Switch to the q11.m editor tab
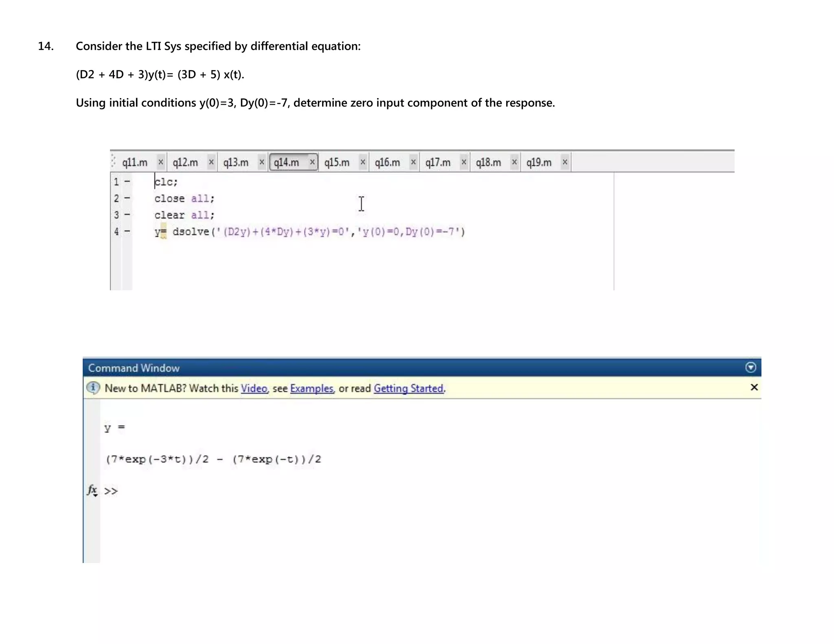Image resolution: width=834 pixels, height=644 pixels. click(135, 162)
